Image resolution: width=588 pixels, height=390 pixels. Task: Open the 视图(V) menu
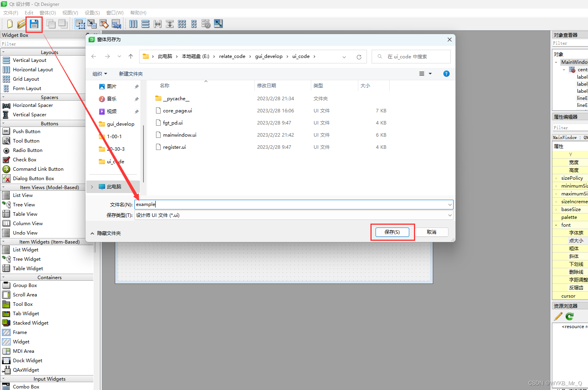click(x=70, y=13)
